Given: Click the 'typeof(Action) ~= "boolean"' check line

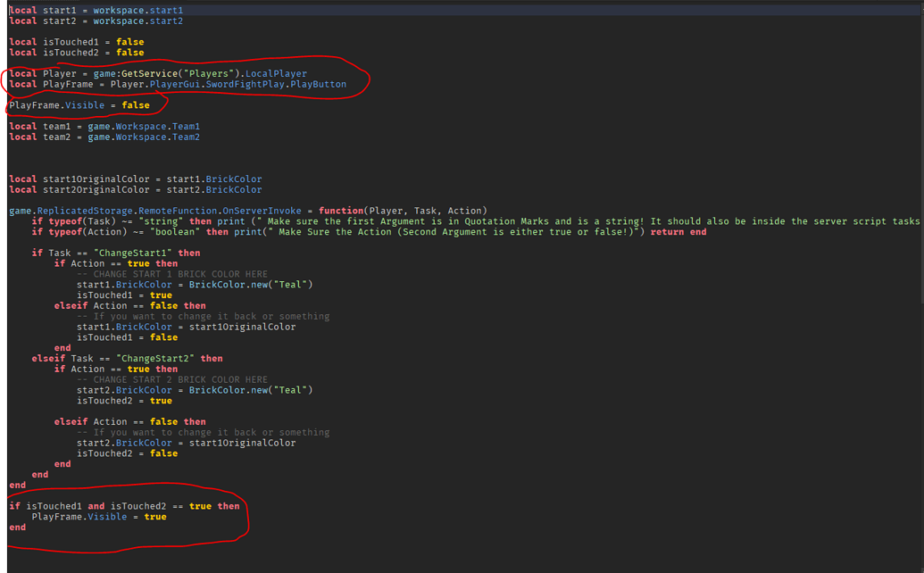Looking at the screenshot, I should click(369, 232).
